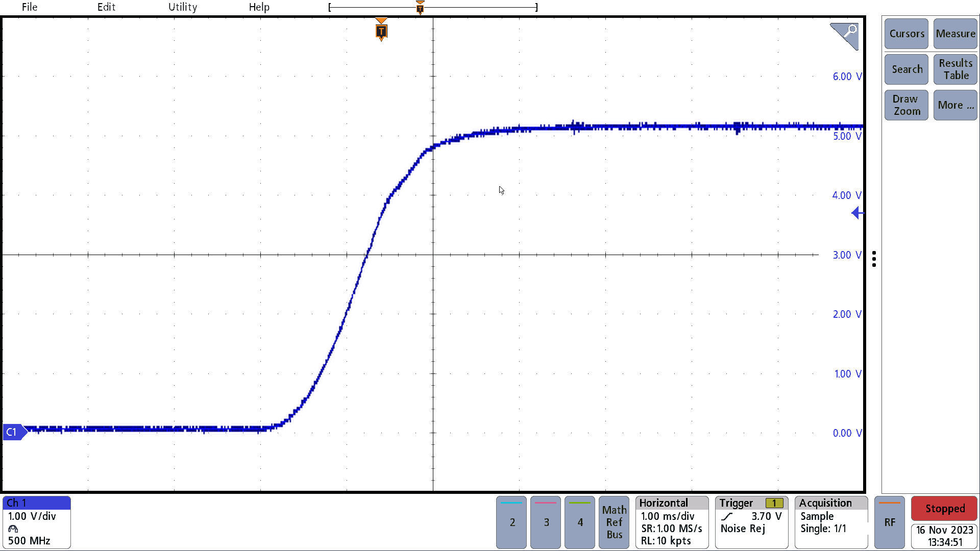Open the Search button
Viewport: 980px width, 551px height.
pos(906,69)
